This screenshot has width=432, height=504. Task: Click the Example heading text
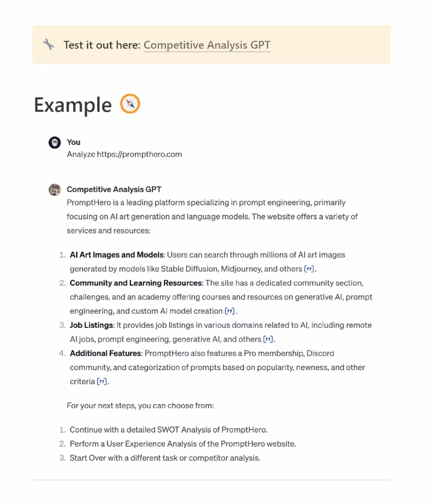[73, 105]
